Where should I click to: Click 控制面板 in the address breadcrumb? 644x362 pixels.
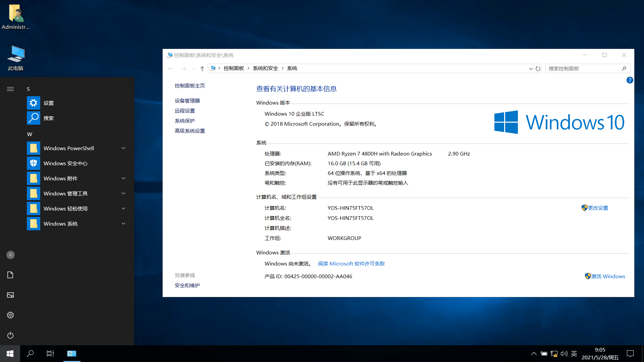tap(234, 68)
